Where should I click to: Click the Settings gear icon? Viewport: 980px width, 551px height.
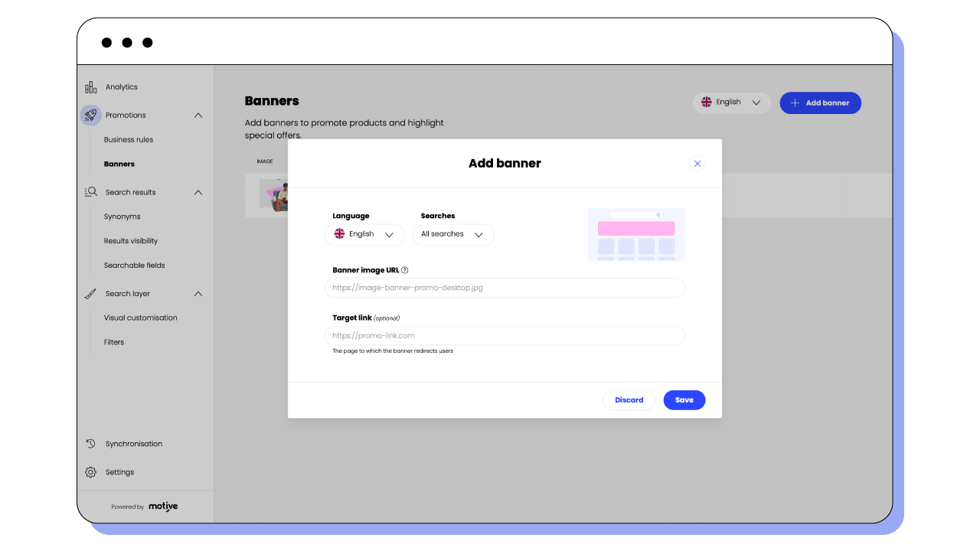point(90,471)
